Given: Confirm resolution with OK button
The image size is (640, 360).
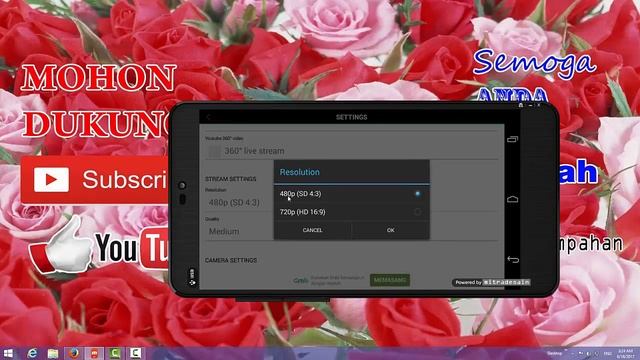Looking at the screenshot, I should (391, 230).
